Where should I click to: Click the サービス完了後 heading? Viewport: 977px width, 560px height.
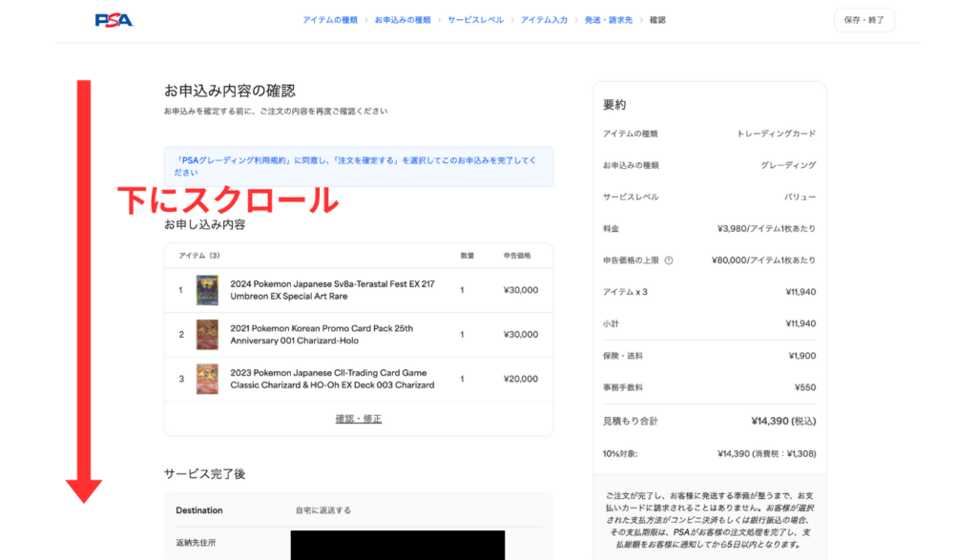(204, 474)
